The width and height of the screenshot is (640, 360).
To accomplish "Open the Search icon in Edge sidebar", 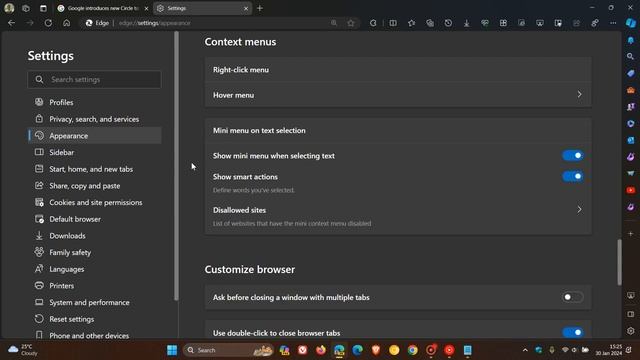I will pos(631,56).
